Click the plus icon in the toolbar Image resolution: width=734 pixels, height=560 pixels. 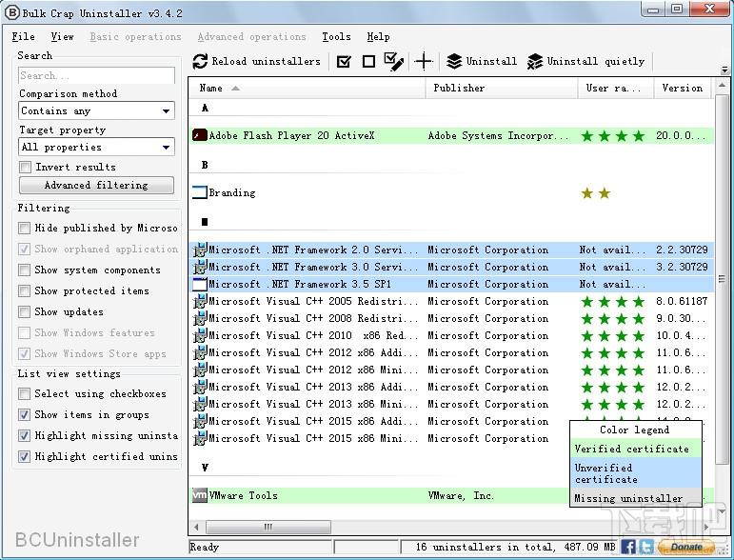[x=424, y=61]
